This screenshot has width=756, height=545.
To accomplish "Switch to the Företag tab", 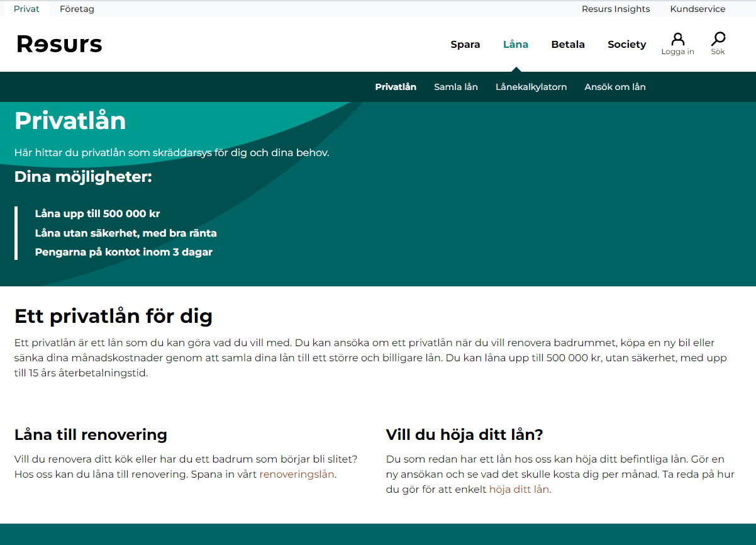I will pyautogui.click(x=77, y=9).
